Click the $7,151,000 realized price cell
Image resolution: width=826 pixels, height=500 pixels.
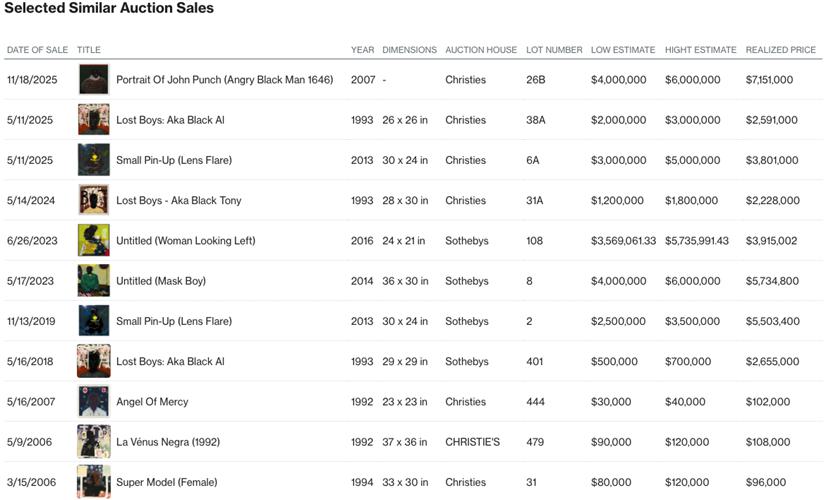click(769, 80)
